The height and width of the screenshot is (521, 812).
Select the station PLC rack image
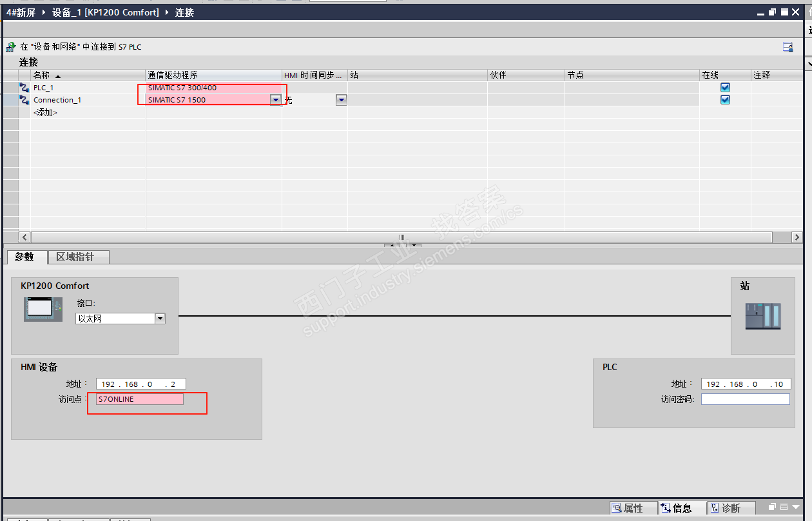[763, 316]
